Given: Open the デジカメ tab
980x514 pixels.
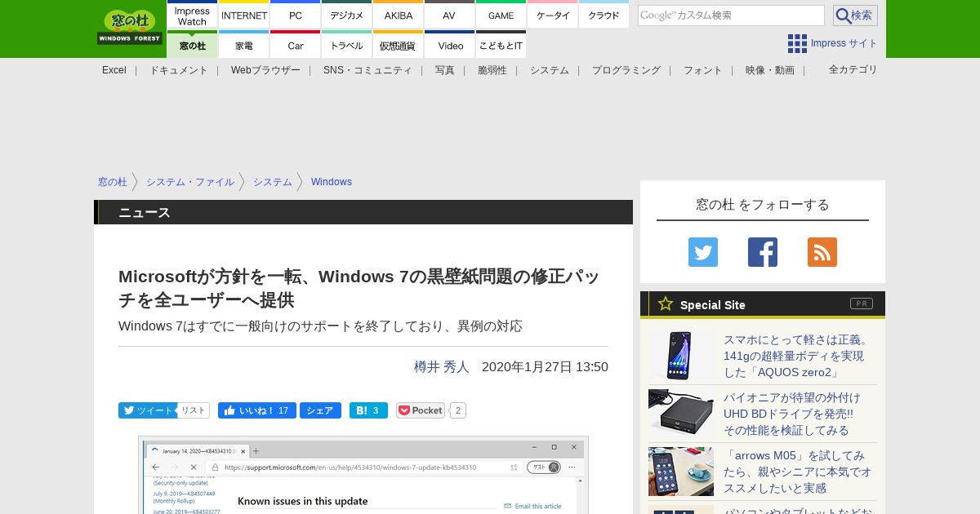Looking at the screenshot, I should click(347, 16).
